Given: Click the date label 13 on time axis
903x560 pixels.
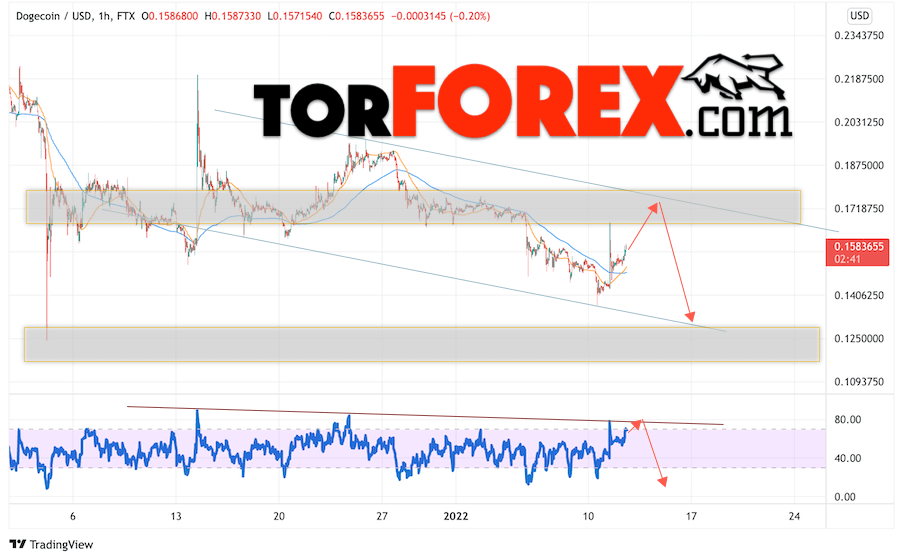Looking at the screenshot, I should (176, 516).
